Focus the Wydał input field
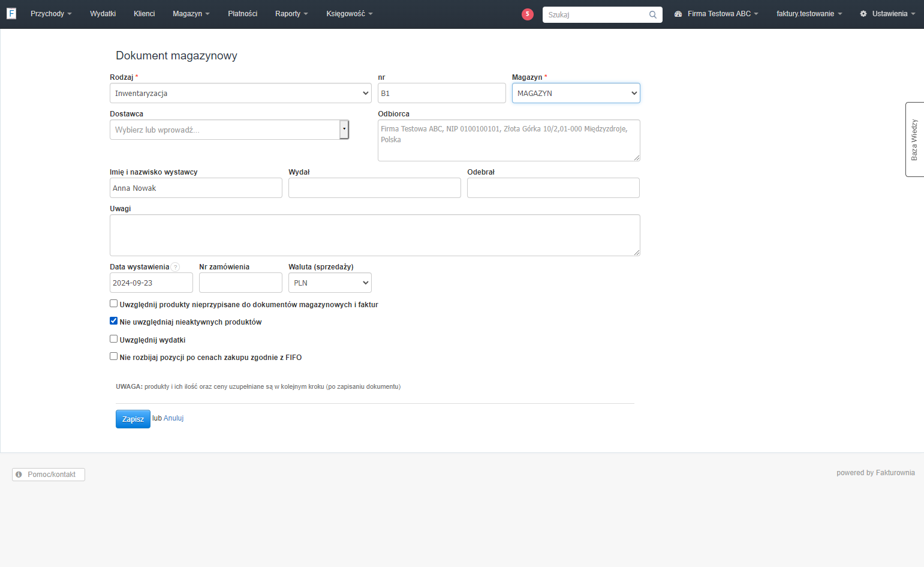The image size is (924, 567). pos(375,188)
